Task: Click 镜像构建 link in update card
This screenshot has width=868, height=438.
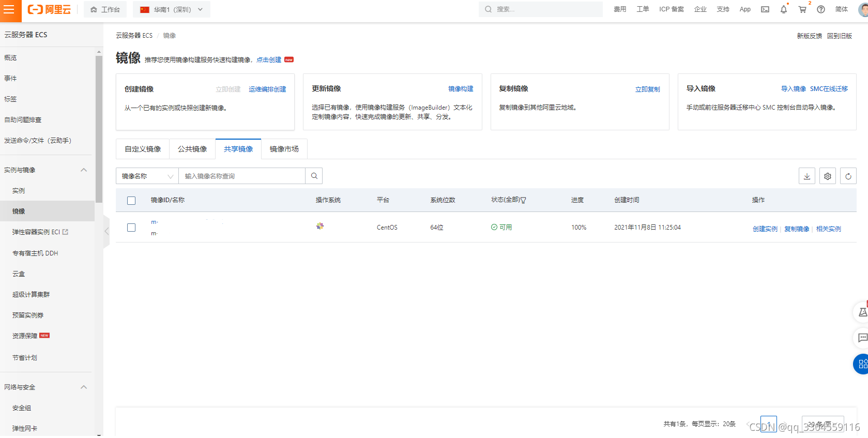Action: pyautogui.click(x=461, y=89)
